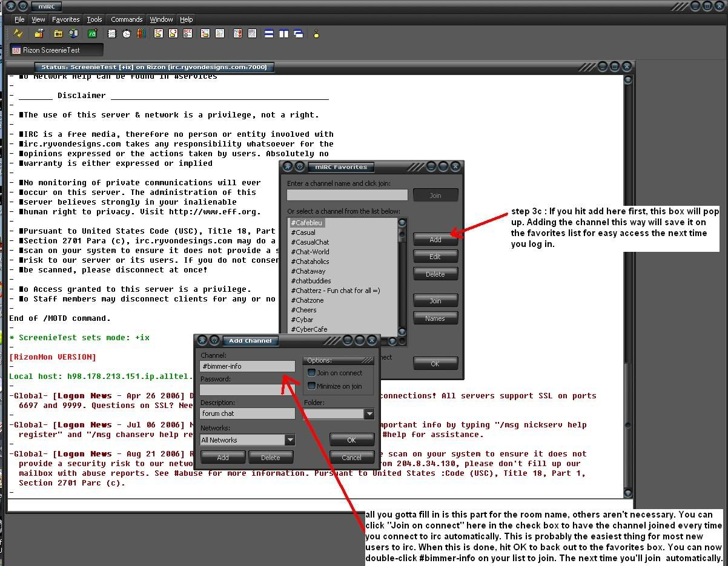Open the Help menu
This screenshot has width=728, height=566.
click(x=187, y=19)
